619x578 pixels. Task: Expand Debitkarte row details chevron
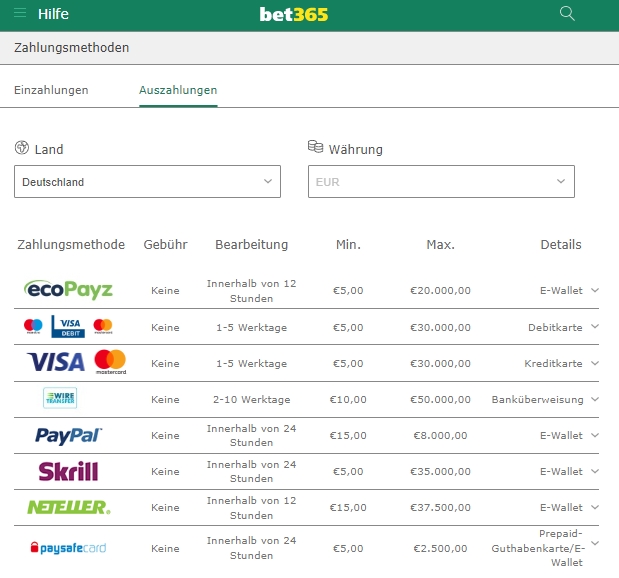pyautogui.click(x=595, y=327)
